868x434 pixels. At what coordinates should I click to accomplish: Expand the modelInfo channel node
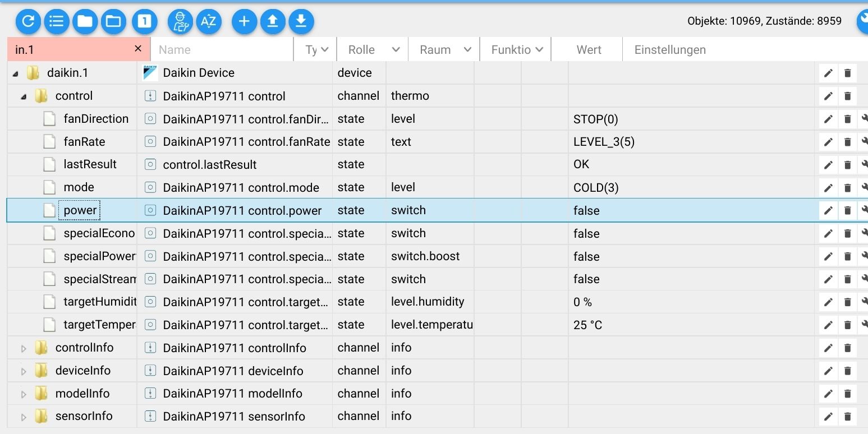[24, 394]
